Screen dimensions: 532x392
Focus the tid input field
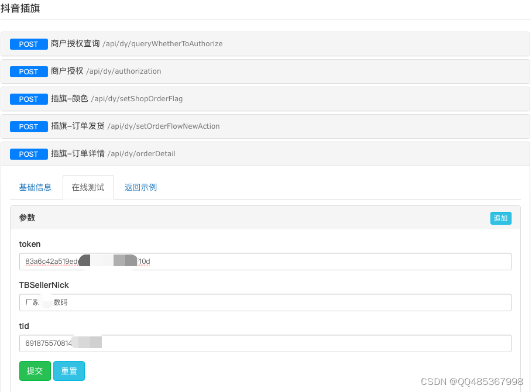[265, 343]
